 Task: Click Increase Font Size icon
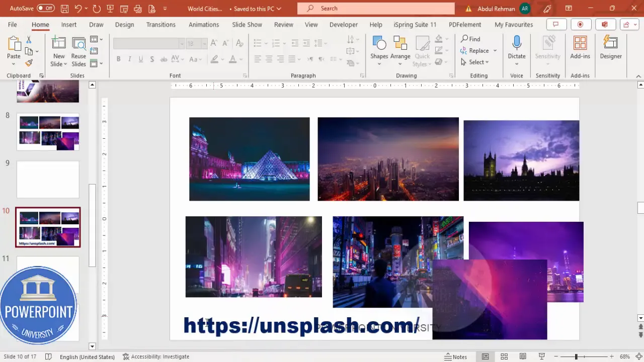214,44
